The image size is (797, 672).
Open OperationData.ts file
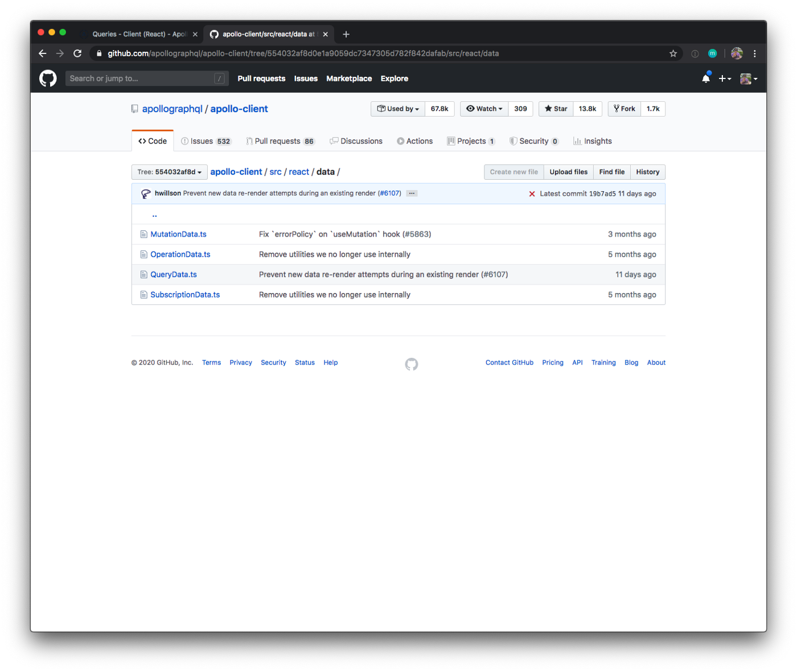(x=180, y=254)
